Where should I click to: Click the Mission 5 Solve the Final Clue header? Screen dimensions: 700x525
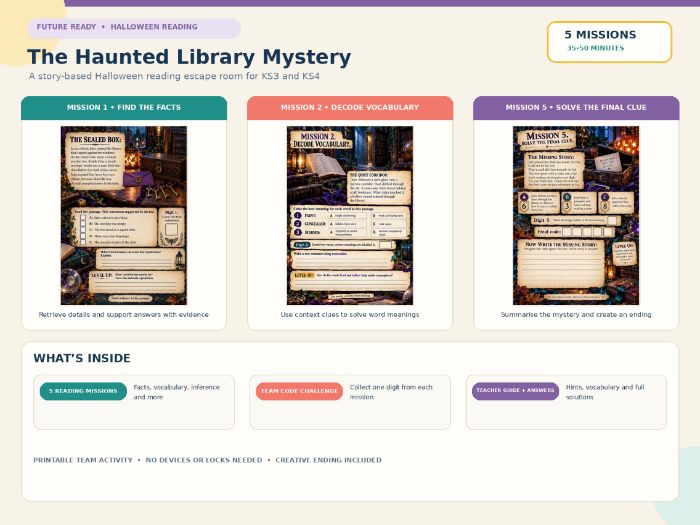(576, 108)
